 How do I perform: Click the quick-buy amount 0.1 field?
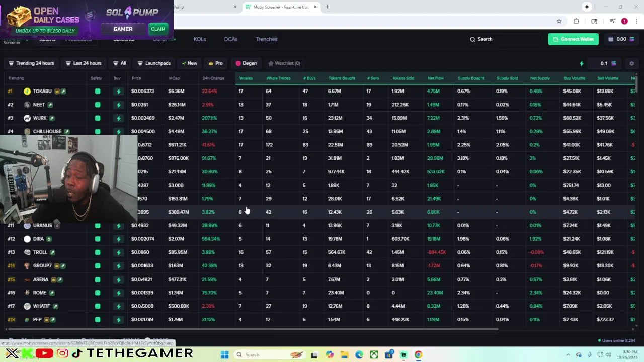[604, 63]
